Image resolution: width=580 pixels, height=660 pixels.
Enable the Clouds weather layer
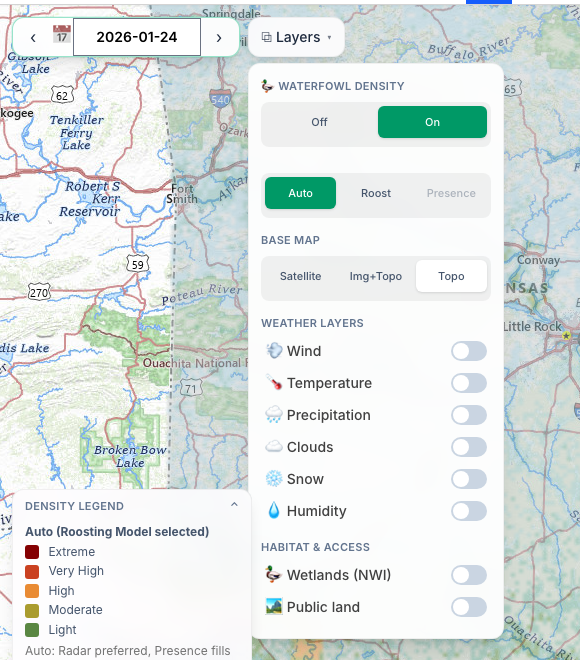coord(469,447)
